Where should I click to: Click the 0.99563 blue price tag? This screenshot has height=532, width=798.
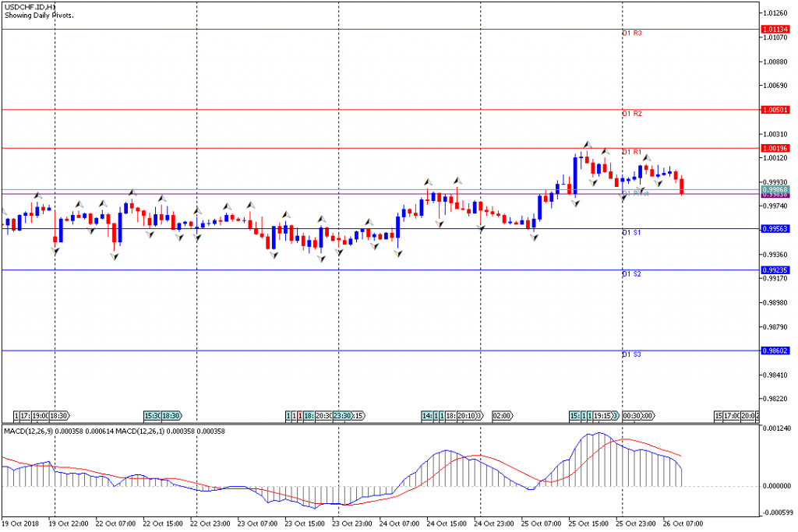pyautogui.click(x=776, y=229)
